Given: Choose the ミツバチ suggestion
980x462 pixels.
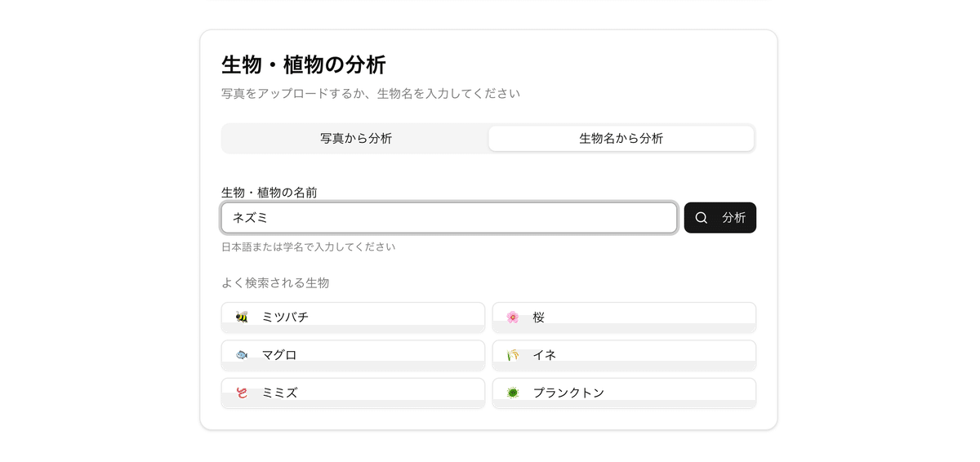Looking at the screenshot, I should pyautogui.click(x=353, y=317).
